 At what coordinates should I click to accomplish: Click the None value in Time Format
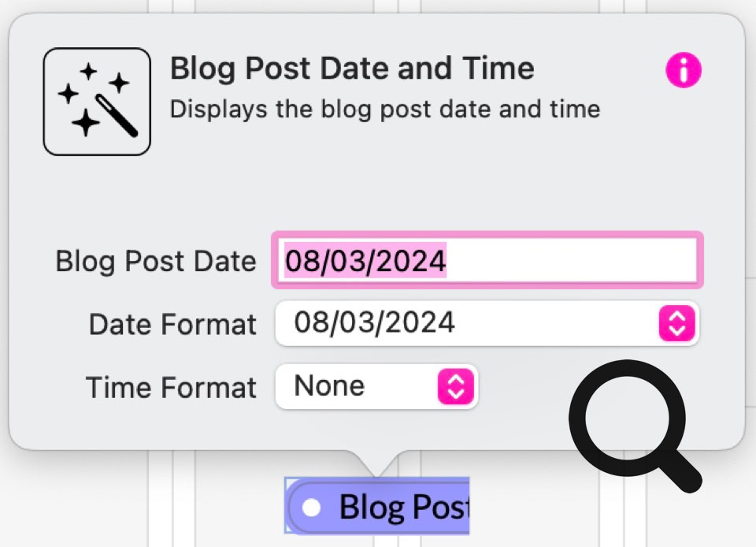click(x=329, y=386)
